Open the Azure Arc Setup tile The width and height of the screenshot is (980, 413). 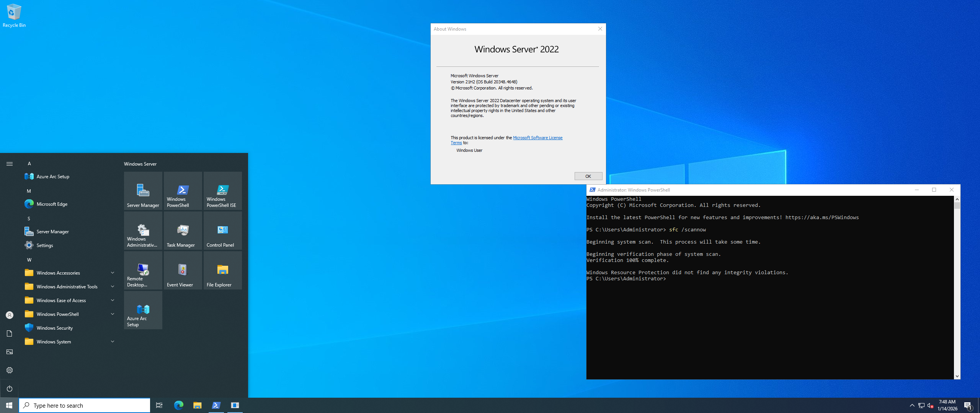click(143, 310)
